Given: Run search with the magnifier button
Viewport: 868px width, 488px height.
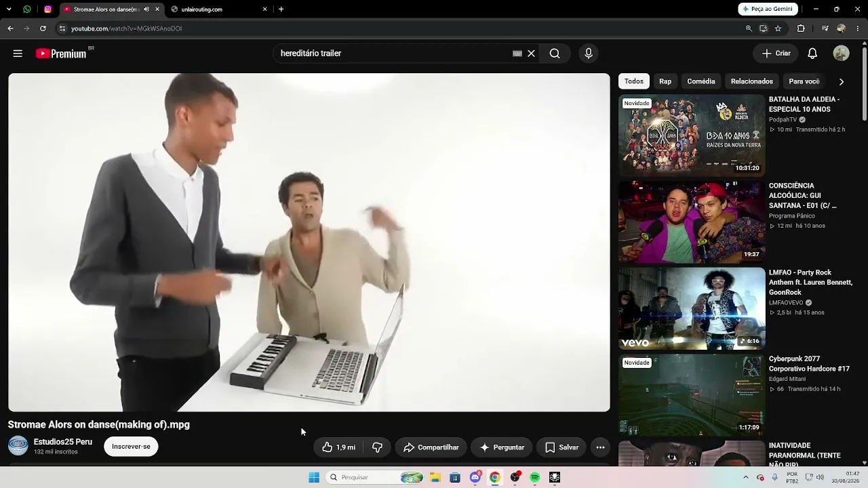Looking at the screenshot, I should [555, 54].
